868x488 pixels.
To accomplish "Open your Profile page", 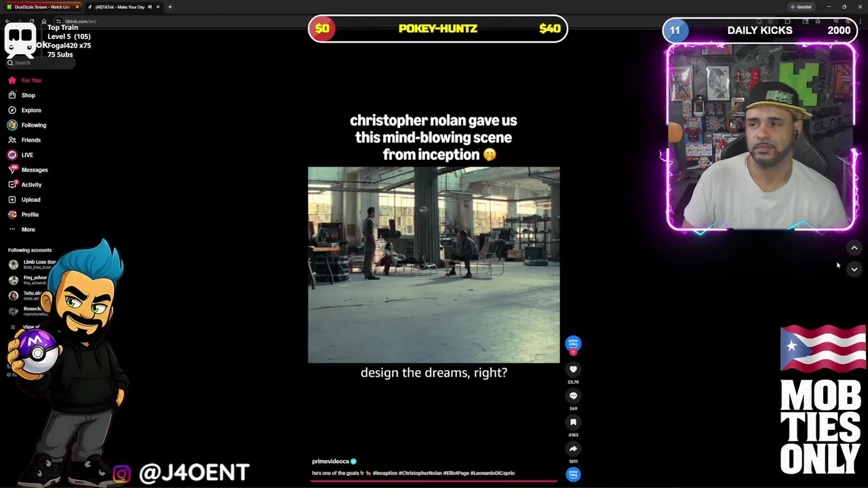I will [23, 214].
